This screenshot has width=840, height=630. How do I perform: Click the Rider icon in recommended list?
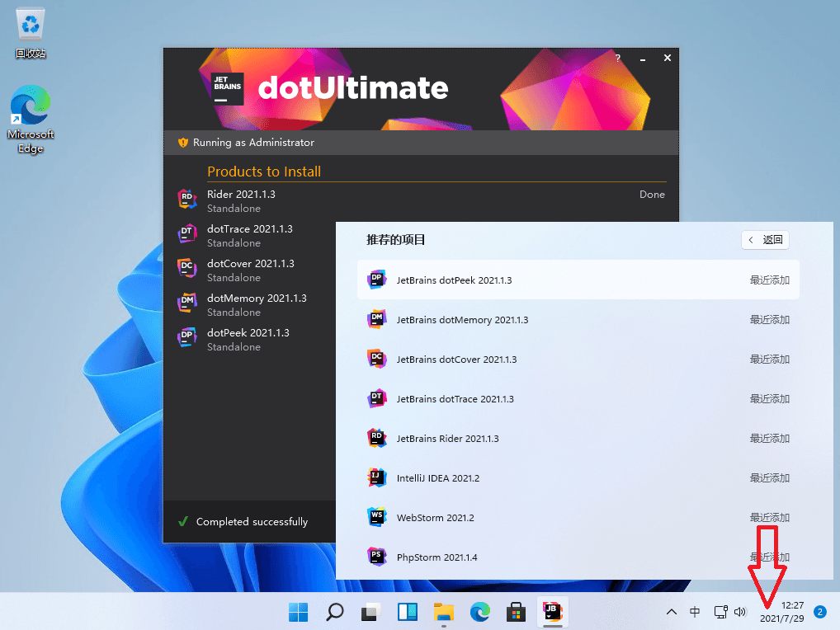click(376, 439)
